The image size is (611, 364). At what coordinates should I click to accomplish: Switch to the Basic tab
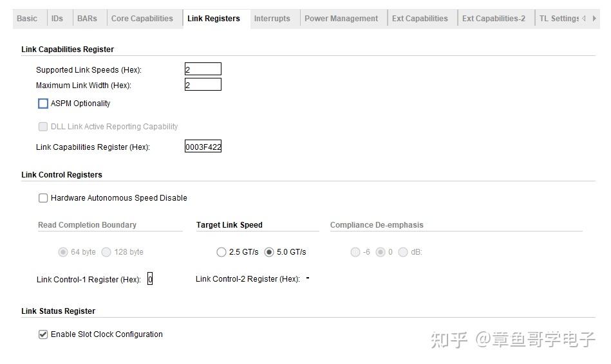click(27, 19)
